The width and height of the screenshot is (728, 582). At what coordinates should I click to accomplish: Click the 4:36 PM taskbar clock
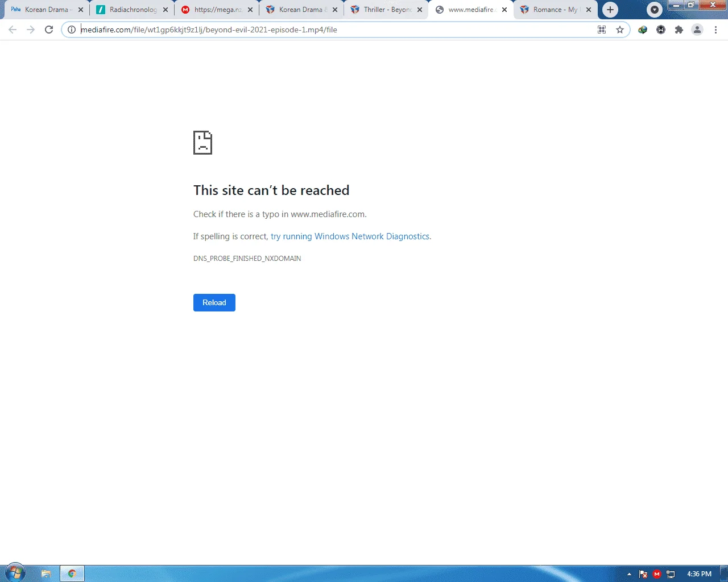point(699,574)
